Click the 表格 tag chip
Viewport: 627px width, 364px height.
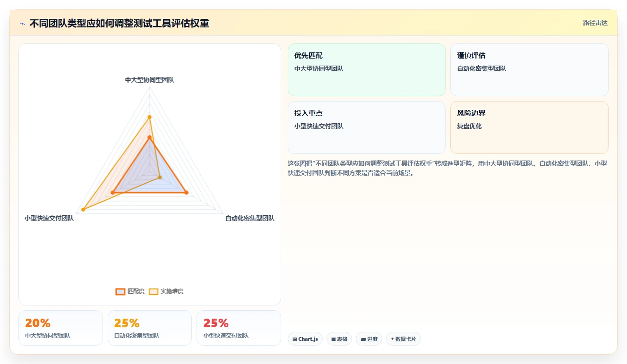[339, 339]
